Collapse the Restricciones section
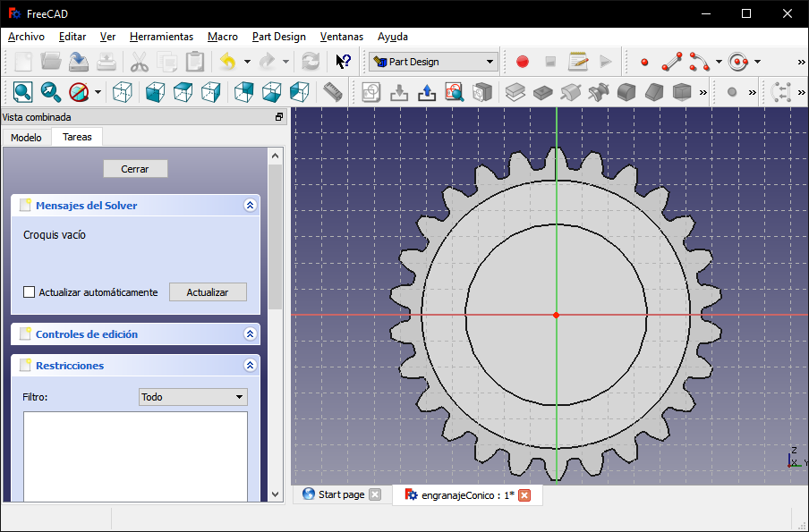 [251, 366]
